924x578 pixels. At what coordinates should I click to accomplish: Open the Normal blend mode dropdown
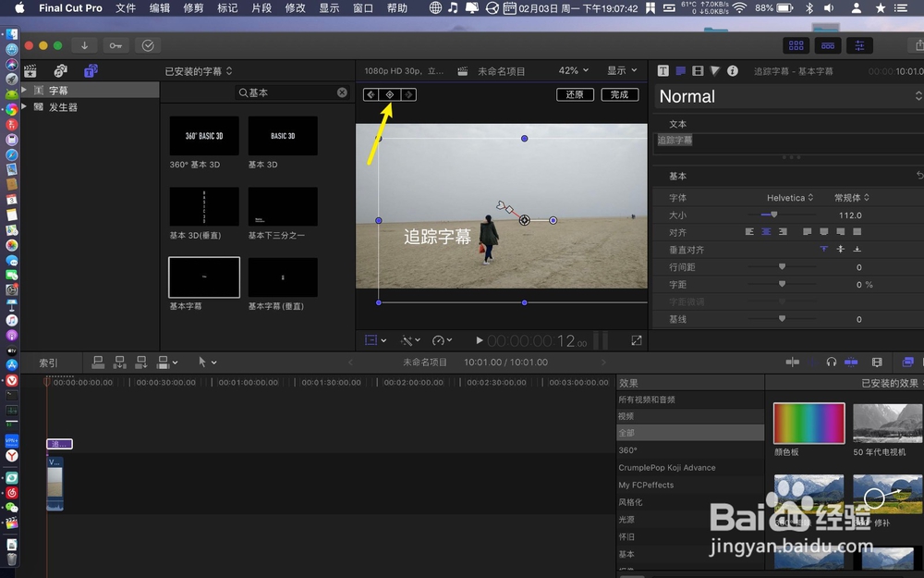pos(787,95)
